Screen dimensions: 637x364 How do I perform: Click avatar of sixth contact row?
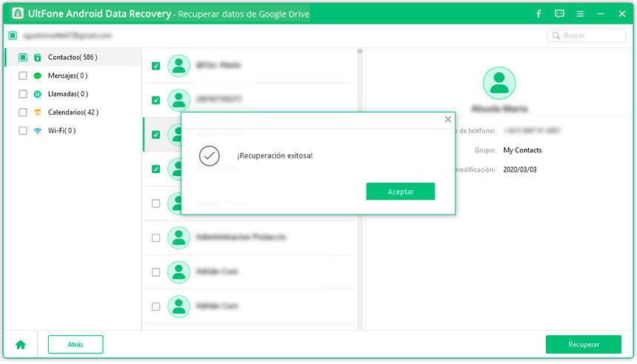pos(179,237)
